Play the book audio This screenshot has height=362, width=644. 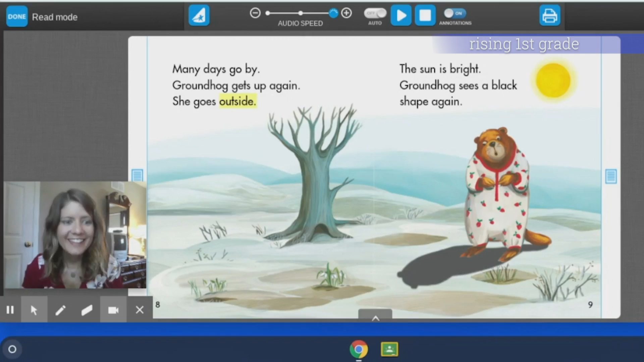[401, 15]
